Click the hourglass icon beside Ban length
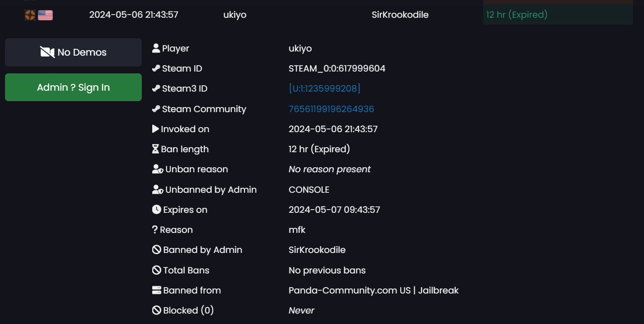 156,149
